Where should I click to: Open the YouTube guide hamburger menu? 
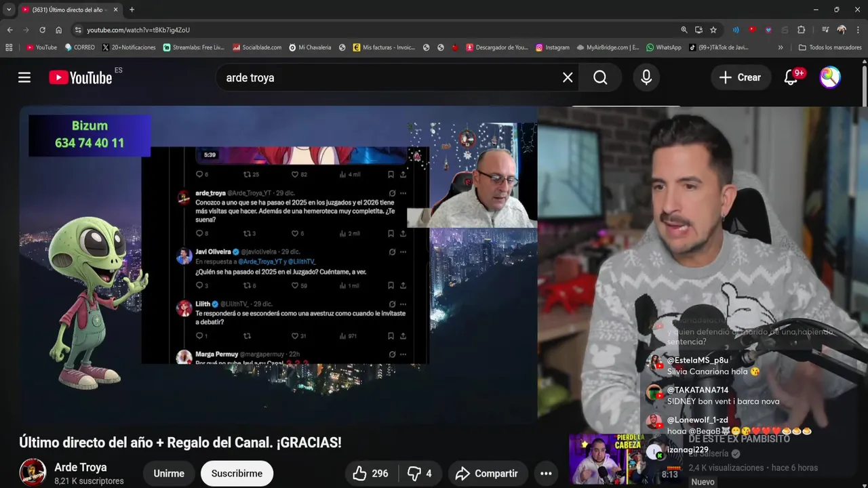24,77
